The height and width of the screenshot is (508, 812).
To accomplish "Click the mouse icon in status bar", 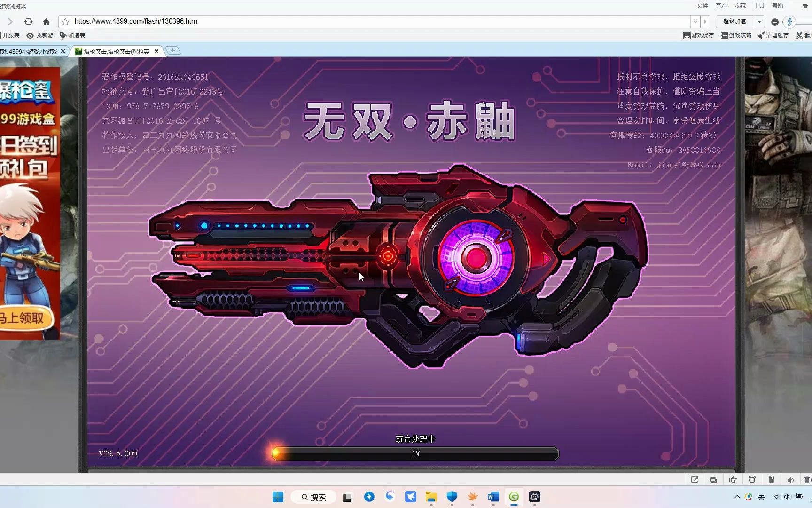I will coord(771,480).
